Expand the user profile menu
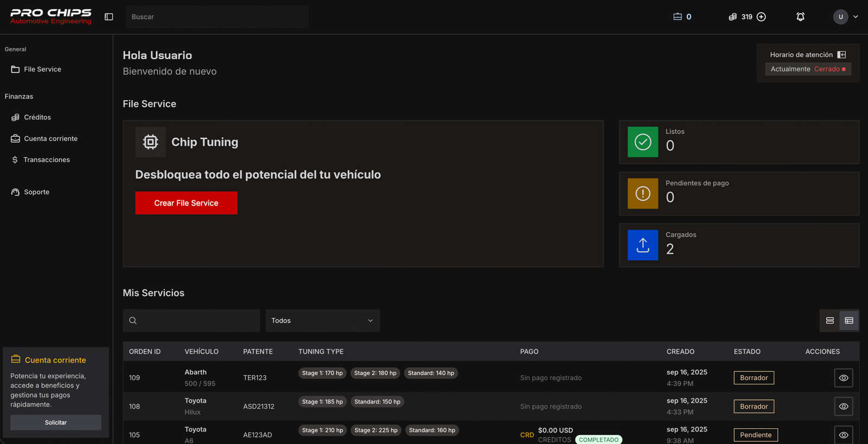 pos(846,17)
